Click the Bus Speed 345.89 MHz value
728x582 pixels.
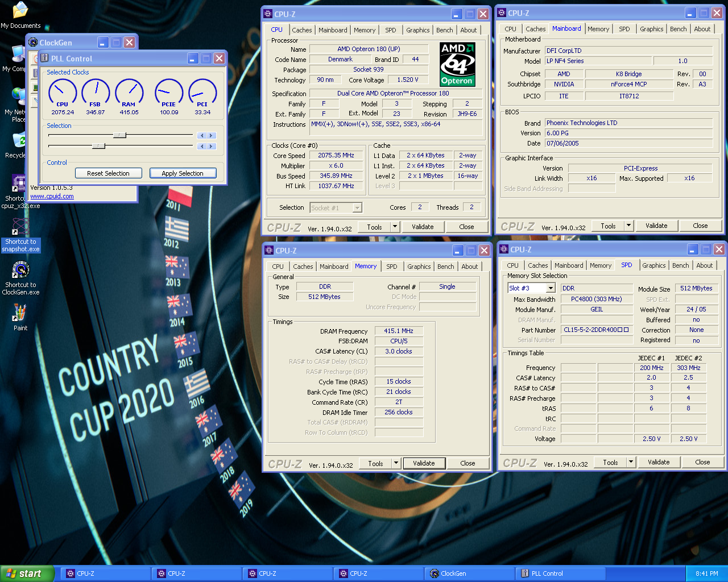pyautogui.click(x=336, y=176)
